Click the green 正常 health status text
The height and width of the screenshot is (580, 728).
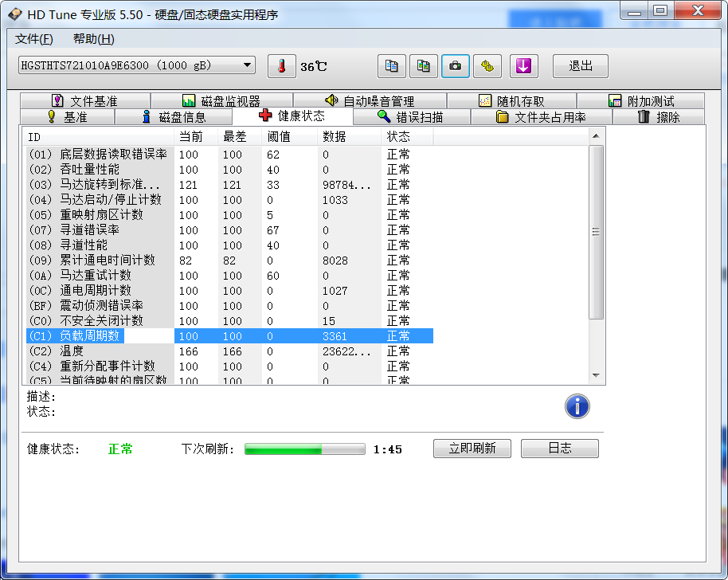point(120,449)
